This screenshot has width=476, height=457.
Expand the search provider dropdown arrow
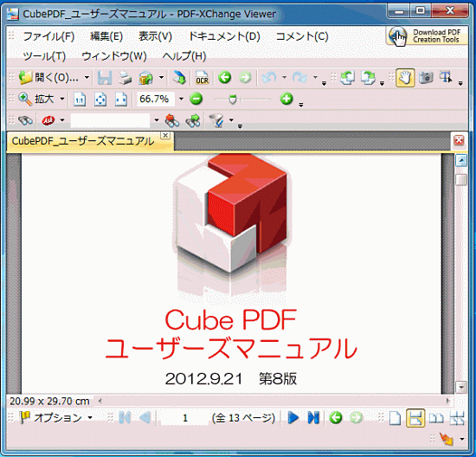click(62, 120)
